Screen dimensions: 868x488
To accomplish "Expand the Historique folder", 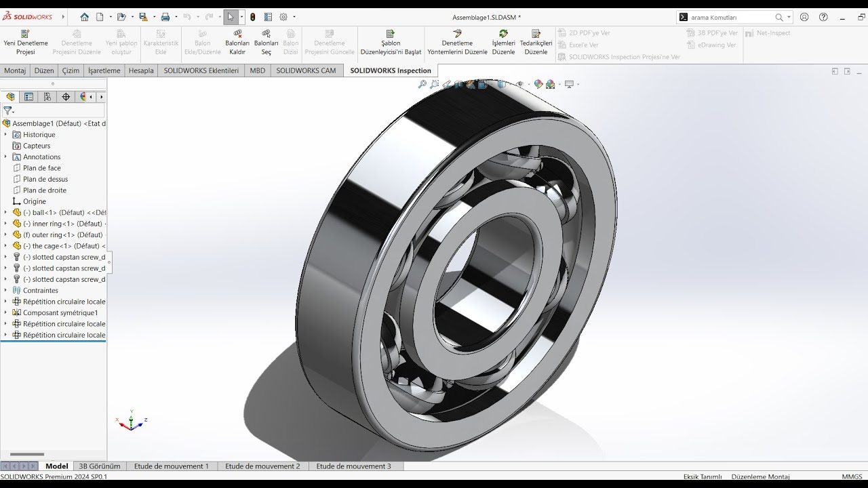I will (x=5, y=135).
